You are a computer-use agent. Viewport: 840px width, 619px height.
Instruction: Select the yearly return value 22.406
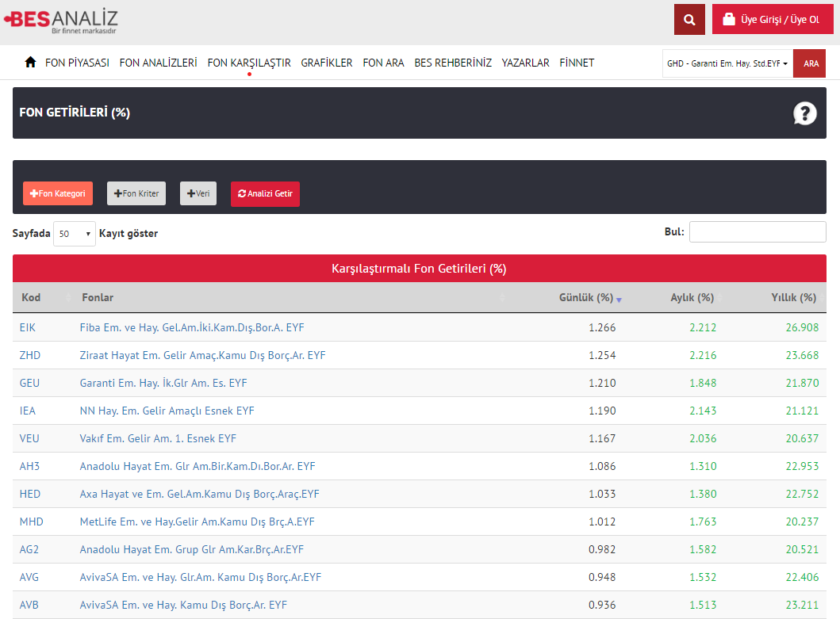tap(802, 578)
